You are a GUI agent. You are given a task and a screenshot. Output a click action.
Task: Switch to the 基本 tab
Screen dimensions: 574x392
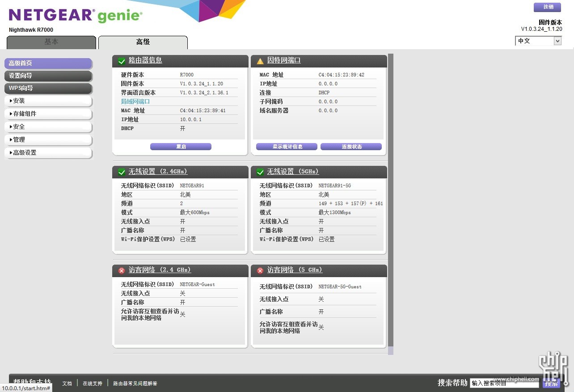click(51, 42)
